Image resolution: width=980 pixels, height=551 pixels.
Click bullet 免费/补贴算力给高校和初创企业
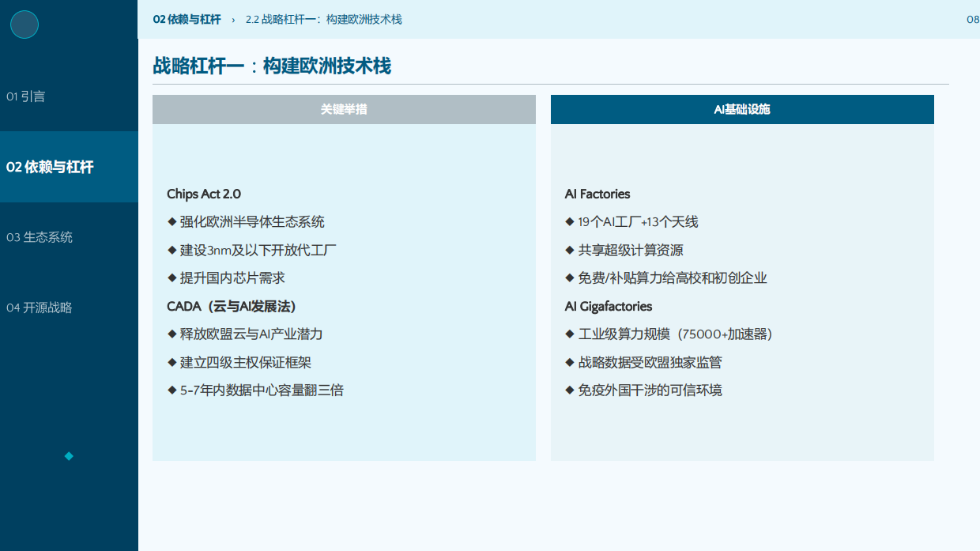(666, 278)
